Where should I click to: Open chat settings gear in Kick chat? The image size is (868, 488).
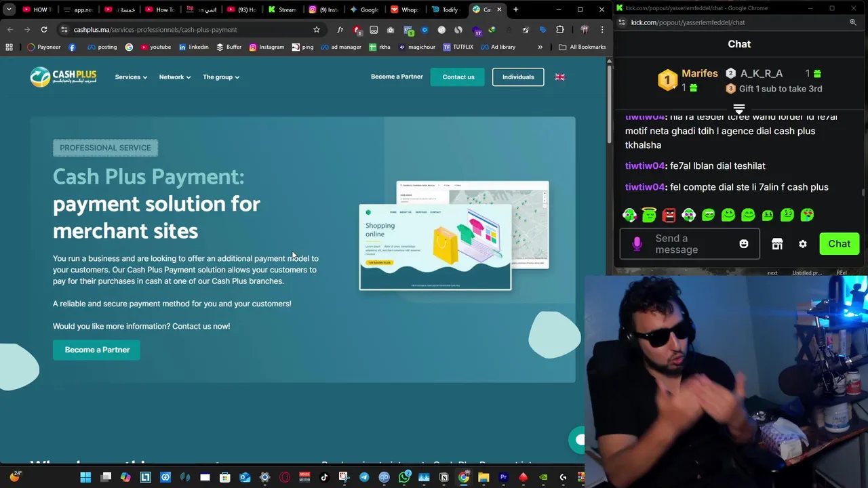tap(803, 244)
